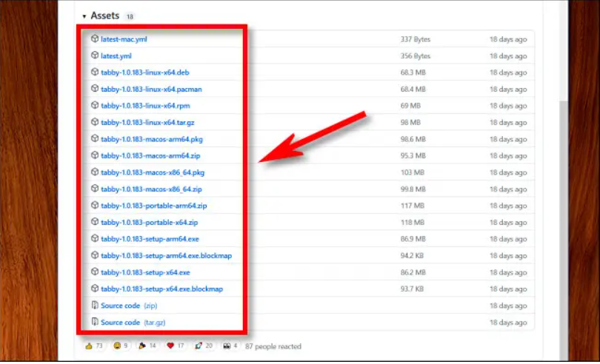Open tabby-1.0.183-setup-x64.exe.blockmap link

[x=161, y=289]
